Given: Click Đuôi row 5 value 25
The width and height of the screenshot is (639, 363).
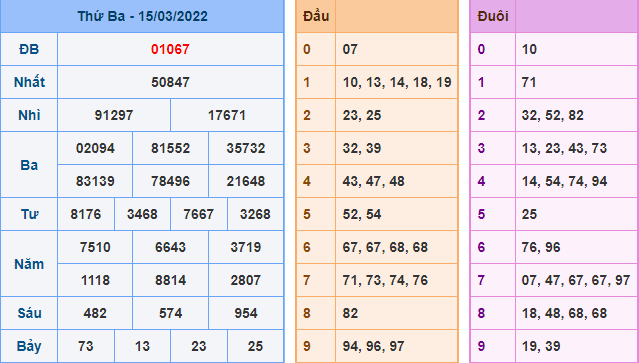Looking at the screenshot, I should tap(529, 214).
